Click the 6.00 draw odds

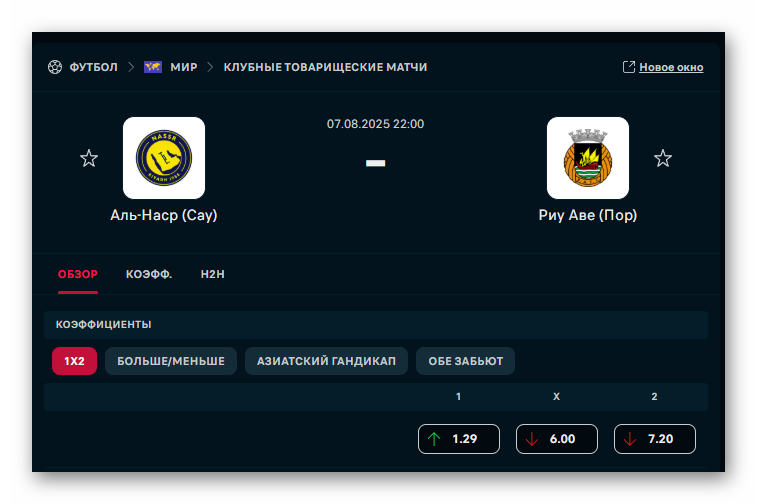click(x=557, y=439)
